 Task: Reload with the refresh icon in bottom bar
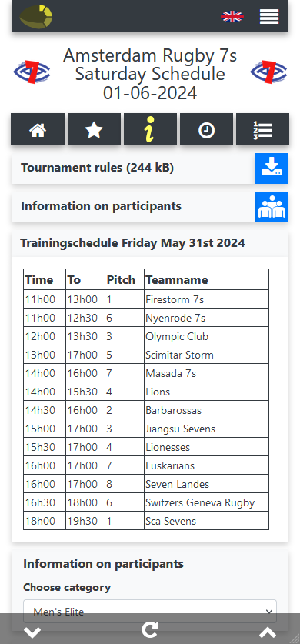point(150,629)
